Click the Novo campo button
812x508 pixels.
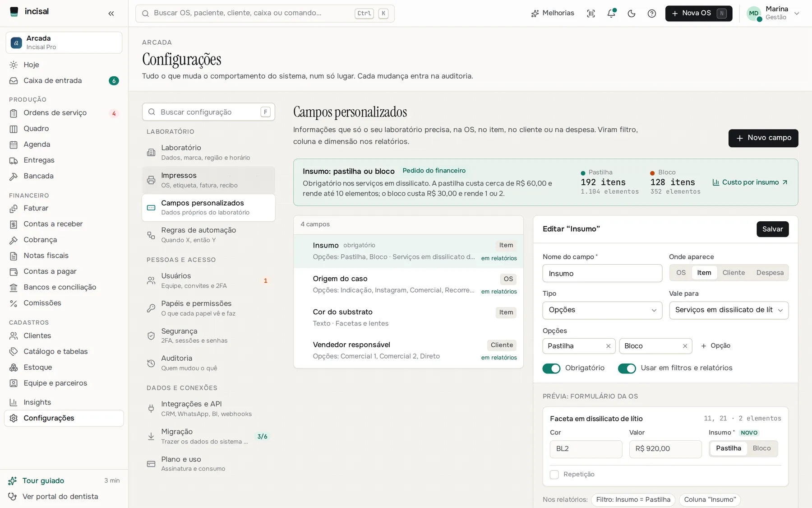point(763,138)
